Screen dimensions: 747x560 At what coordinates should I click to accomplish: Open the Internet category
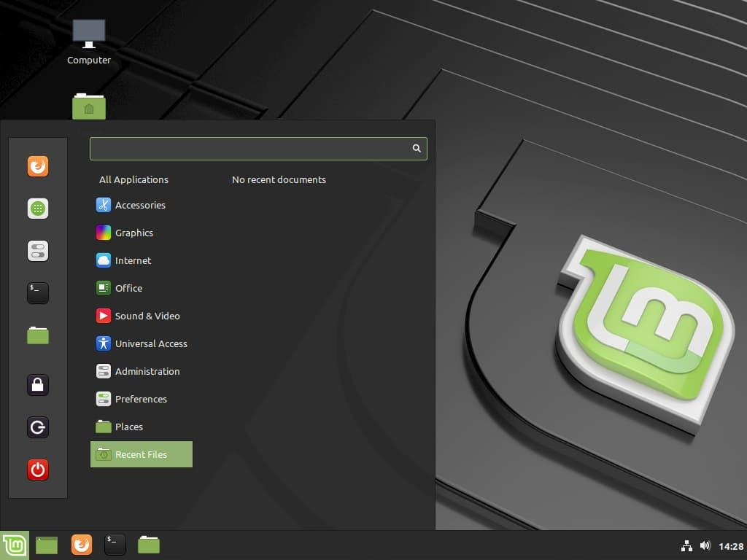(142, 260)
